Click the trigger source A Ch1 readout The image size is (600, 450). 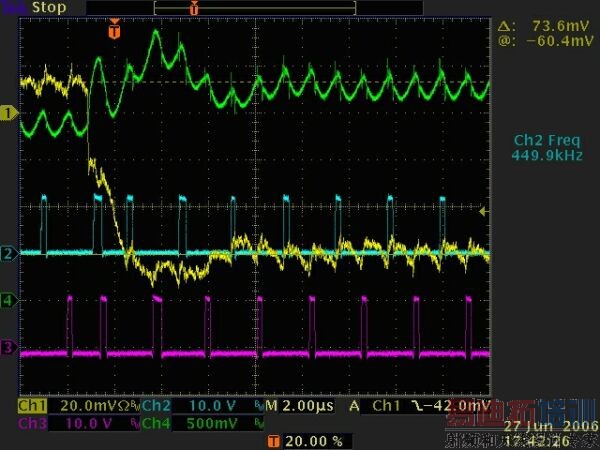[375, 406]
